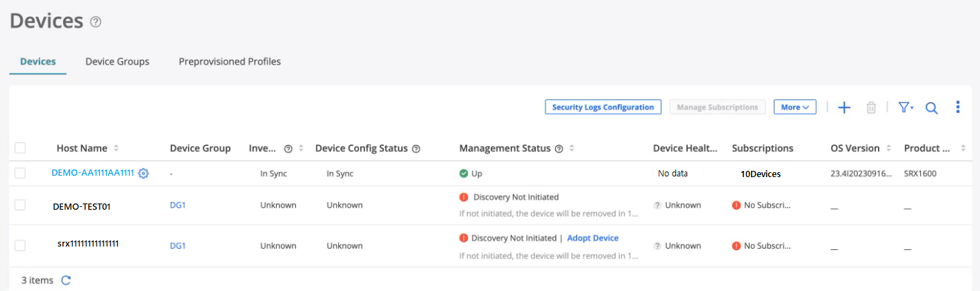980x291 pixels.
Task: Click Device Config Status help icon
Action: (x=416, y=149)
